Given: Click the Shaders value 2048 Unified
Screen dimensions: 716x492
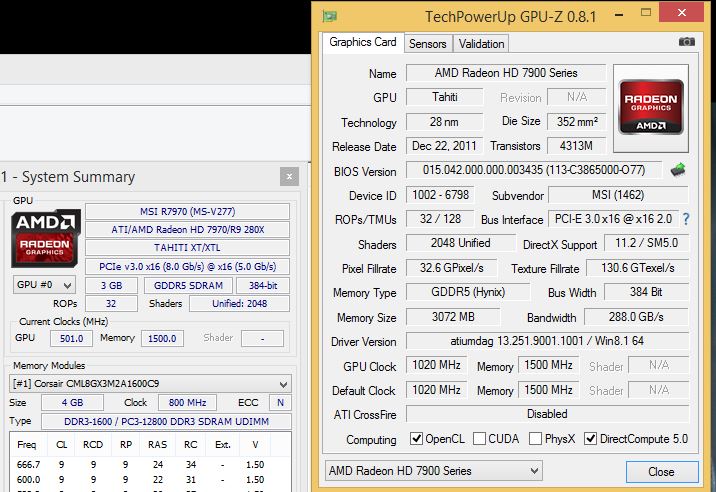Looking at the screenshot, I should pyautogui.click(x=461, y=243).
